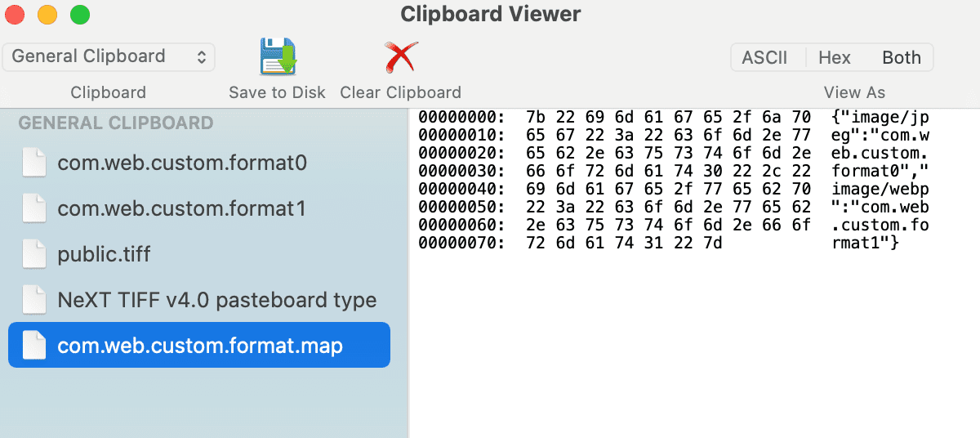The image size is (980, 438).
Task: Select the Both view option
Action: pos(901,58)
